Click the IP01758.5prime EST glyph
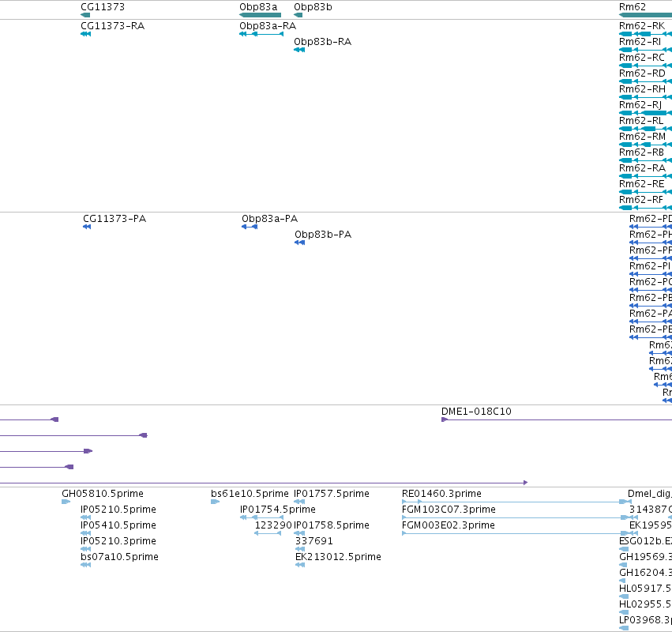 tap(299, 533)
